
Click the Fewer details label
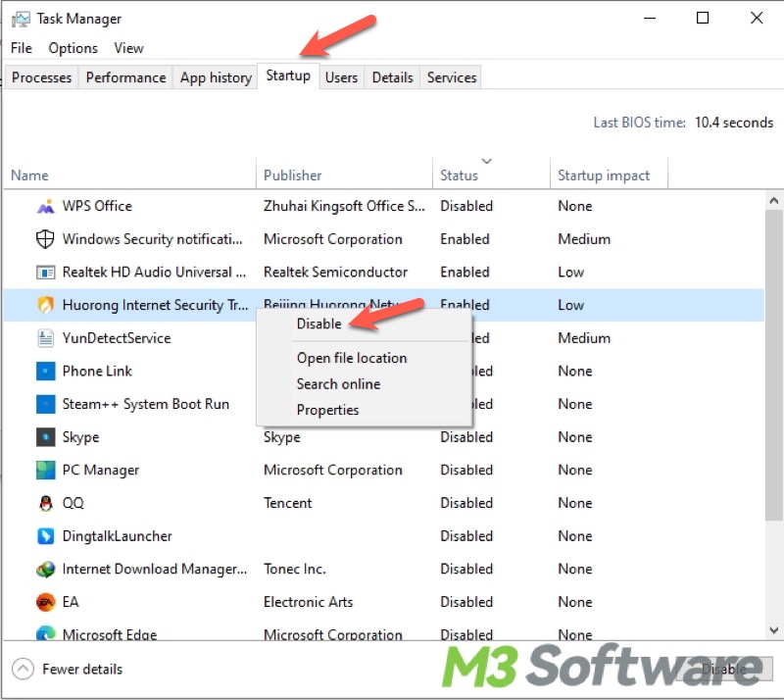[82, 669]
